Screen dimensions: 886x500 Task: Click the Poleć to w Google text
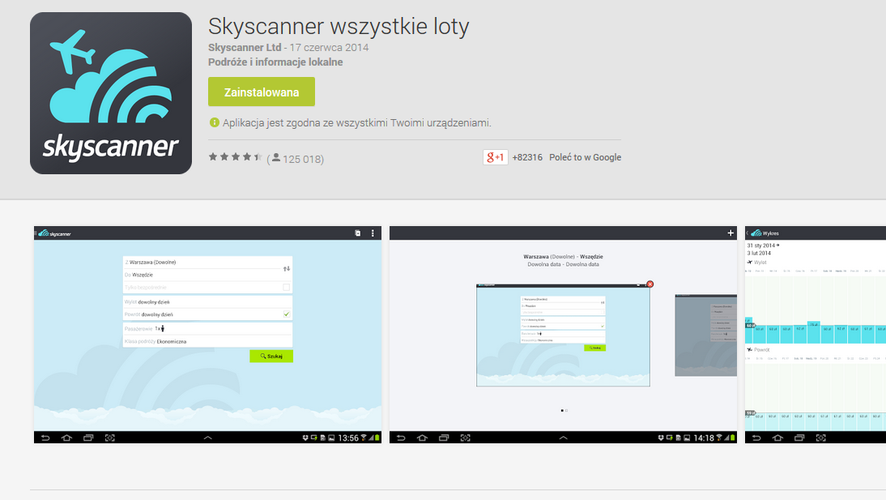585,157
